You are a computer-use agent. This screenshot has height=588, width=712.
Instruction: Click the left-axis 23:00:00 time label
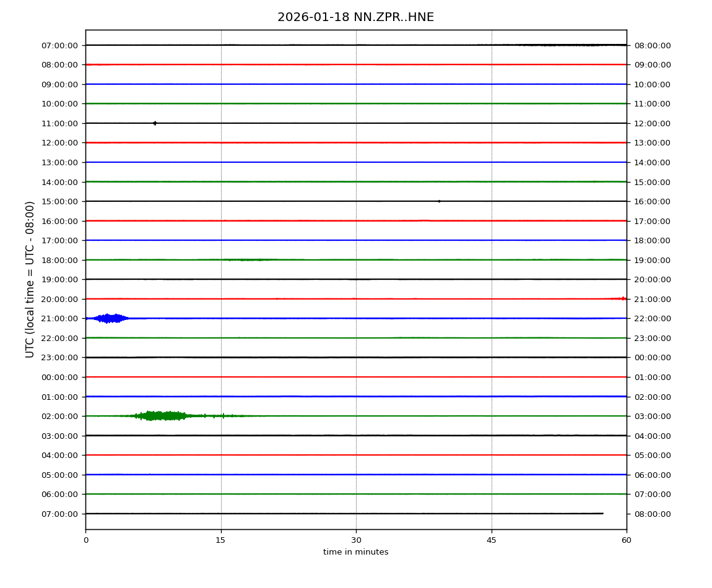59,357
